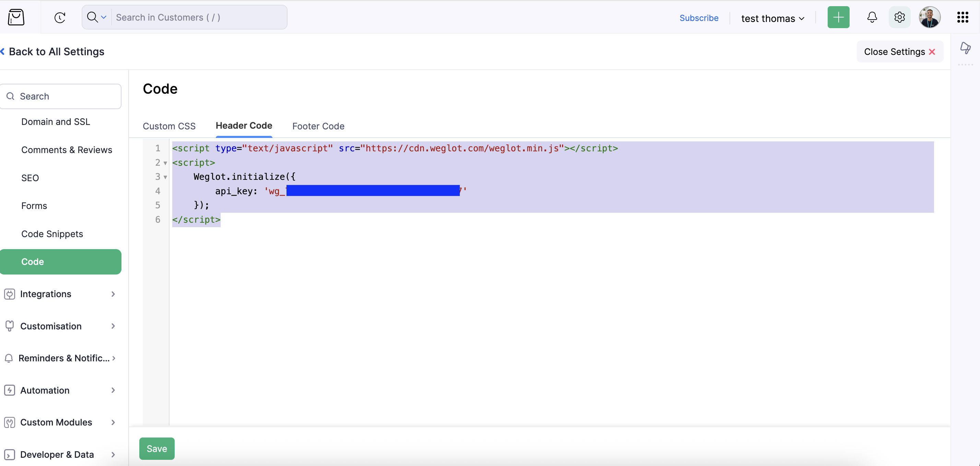Click the Custom Modules icon
This screenshot has height=466, width=980.
click(10, 422)
